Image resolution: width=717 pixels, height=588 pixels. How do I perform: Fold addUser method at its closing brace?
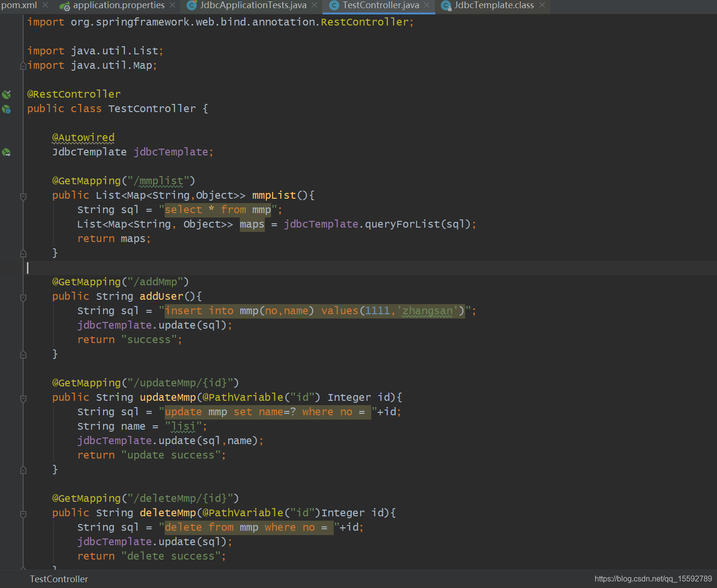click(23, 354)
